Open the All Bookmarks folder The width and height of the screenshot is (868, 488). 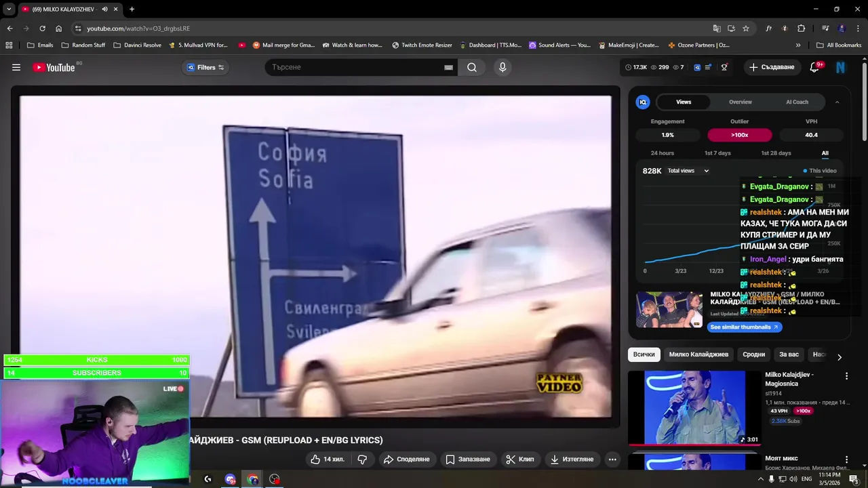[839, 45]
